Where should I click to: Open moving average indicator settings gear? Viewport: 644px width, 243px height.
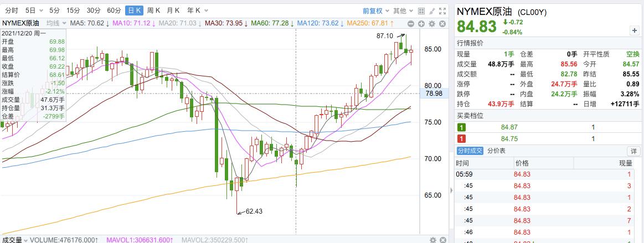click(x=431, y=23)
